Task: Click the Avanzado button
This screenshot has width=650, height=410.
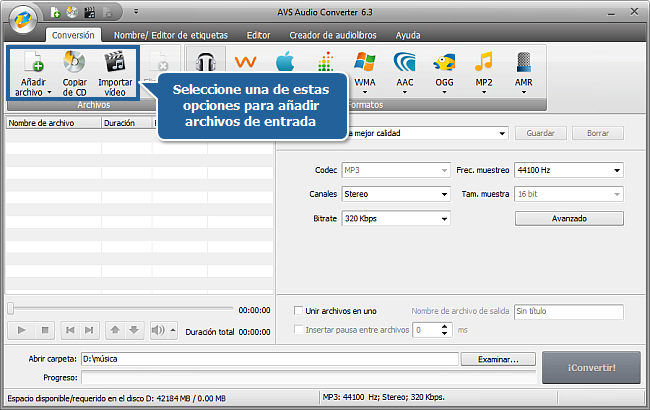Action: pos(568,218)
